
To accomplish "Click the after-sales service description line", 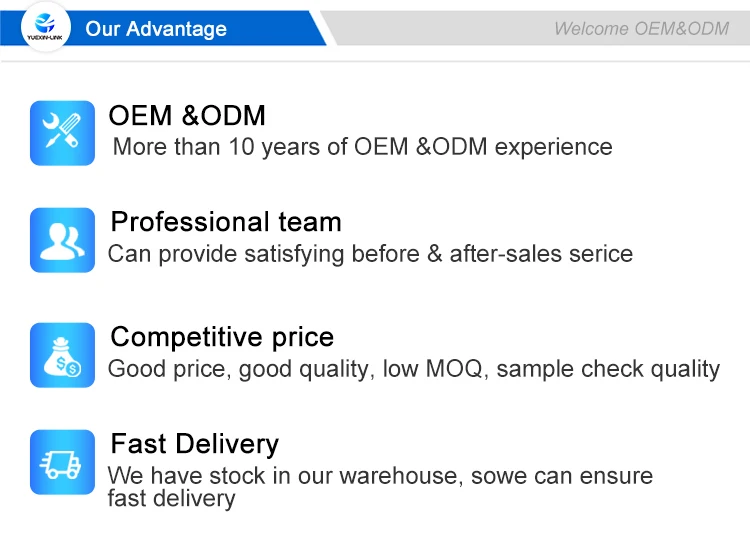I will pyautogui.click(x=370, y=254).
